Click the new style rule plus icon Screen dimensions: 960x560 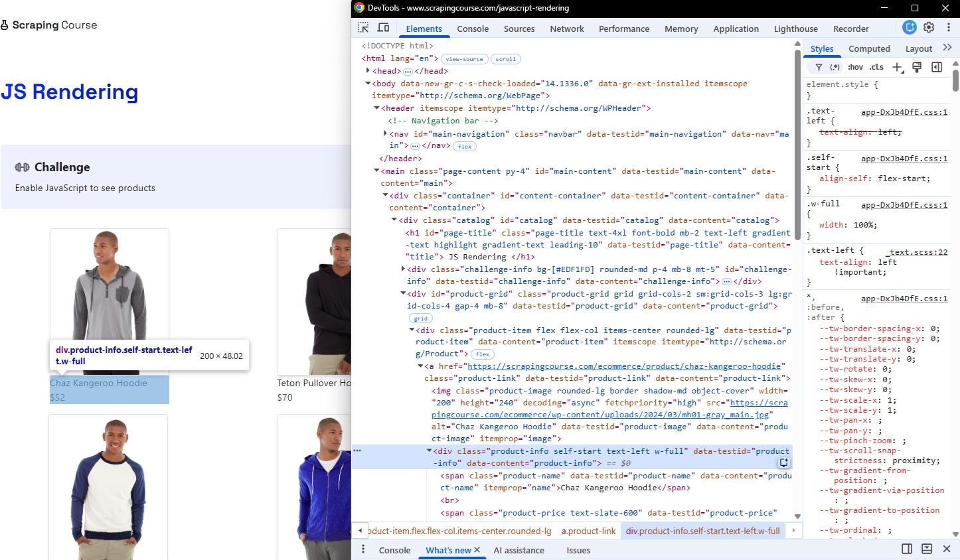[x=898, y=67]
